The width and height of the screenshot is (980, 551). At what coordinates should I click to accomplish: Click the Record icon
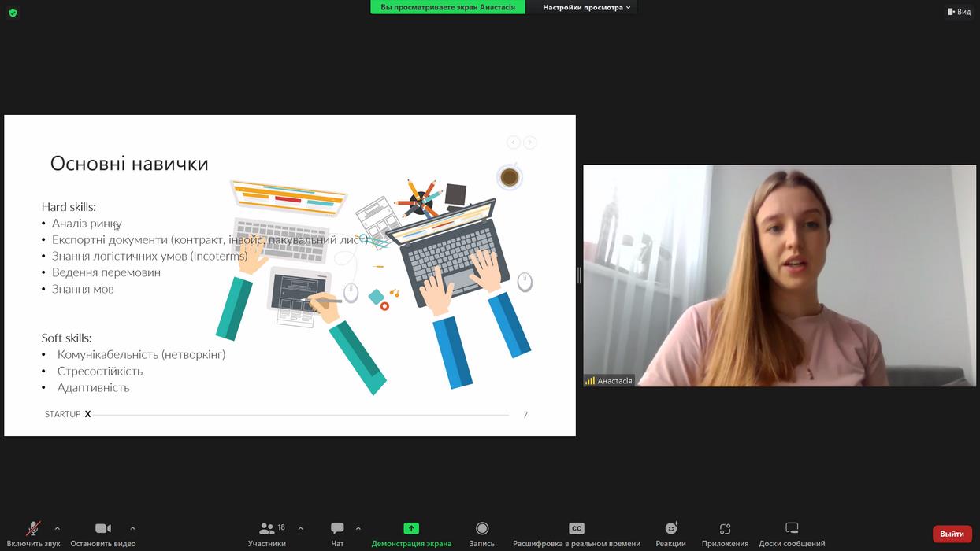(x=482, y=528)
